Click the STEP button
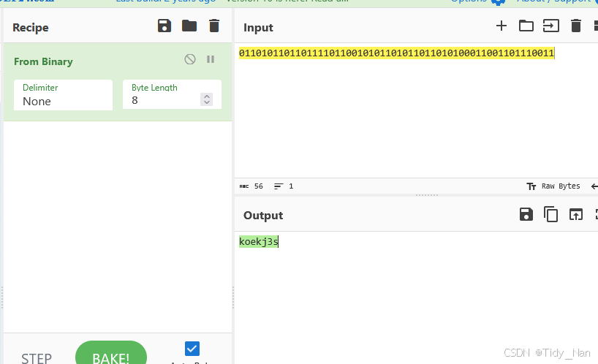This screenshot has height=364, width=598. 37,358
